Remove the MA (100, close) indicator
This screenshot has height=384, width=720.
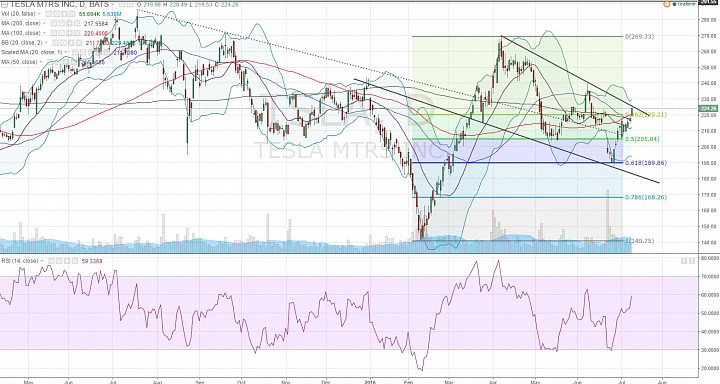tap(77, 33)
